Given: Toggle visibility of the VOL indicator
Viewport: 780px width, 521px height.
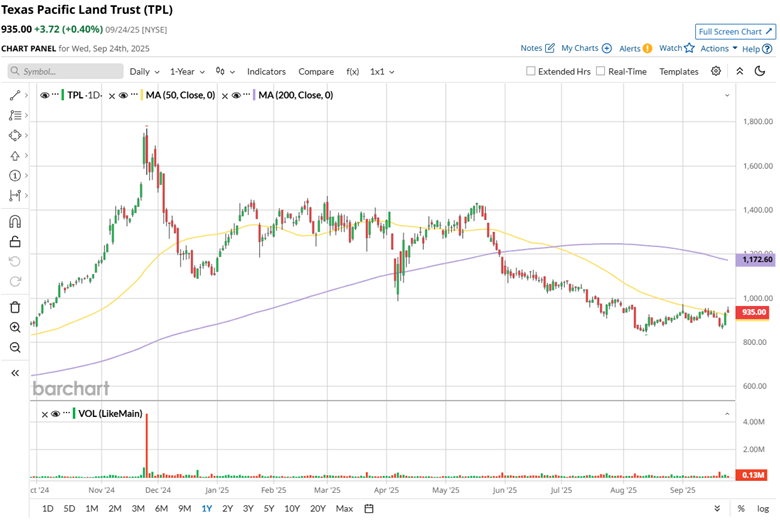Looking at the screenshot, I should click(x=56, y=414).
